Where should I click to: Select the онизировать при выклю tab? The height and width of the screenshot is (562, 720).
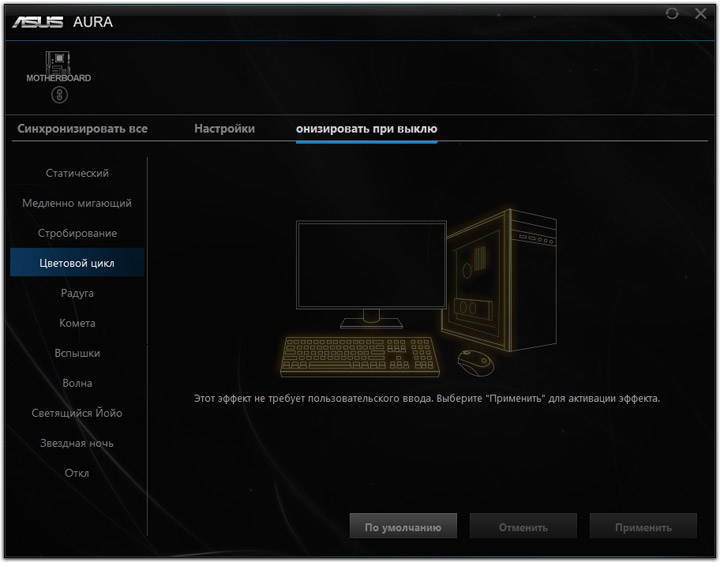tap(366, 129)
